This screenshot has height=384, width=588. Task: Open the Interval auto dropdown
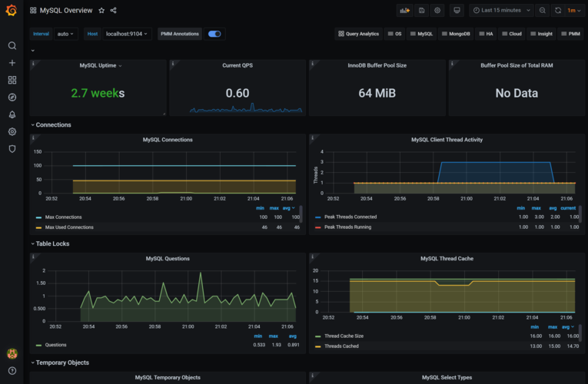point(65,34)
